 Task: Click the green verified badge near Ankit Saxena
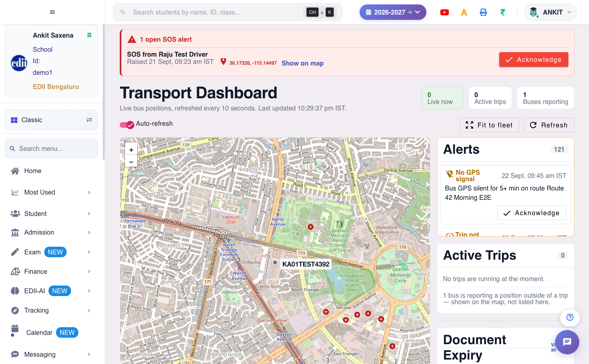[89, 35]
